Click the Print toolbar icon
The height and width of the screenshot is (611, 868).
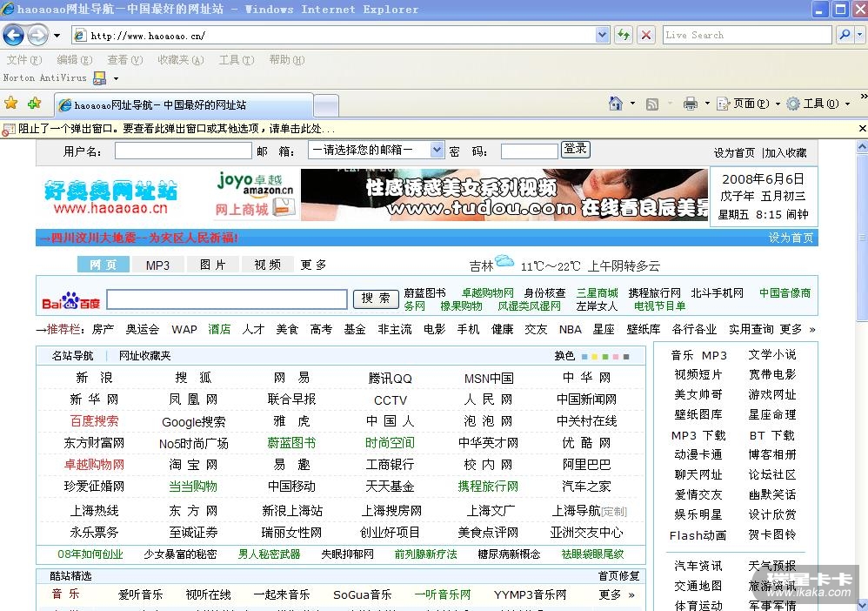pyautogui.click(x=691, y=104)
